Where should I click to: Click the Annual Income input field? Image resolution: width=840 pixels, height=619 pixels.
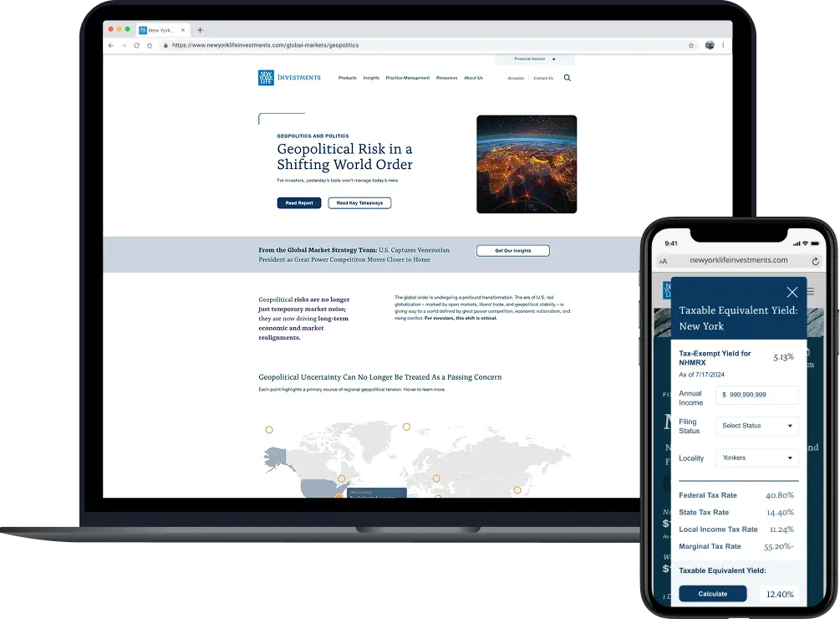(x=756, y=395)
